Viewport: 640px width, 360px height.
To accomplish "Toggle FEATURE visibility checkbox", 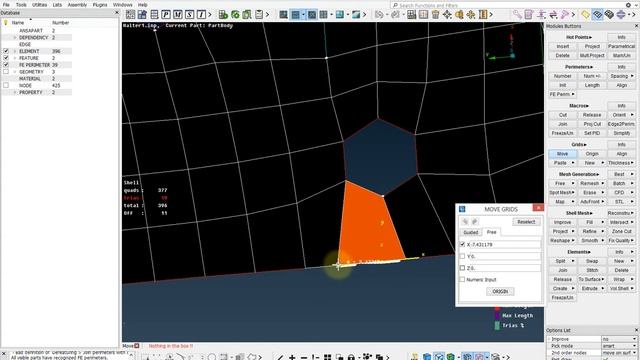I will (6, 58).
